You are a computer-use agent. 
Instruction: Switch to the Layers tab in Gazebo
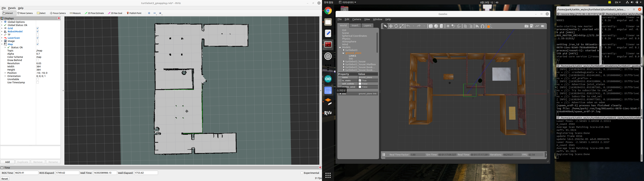[x=367, y=25]
